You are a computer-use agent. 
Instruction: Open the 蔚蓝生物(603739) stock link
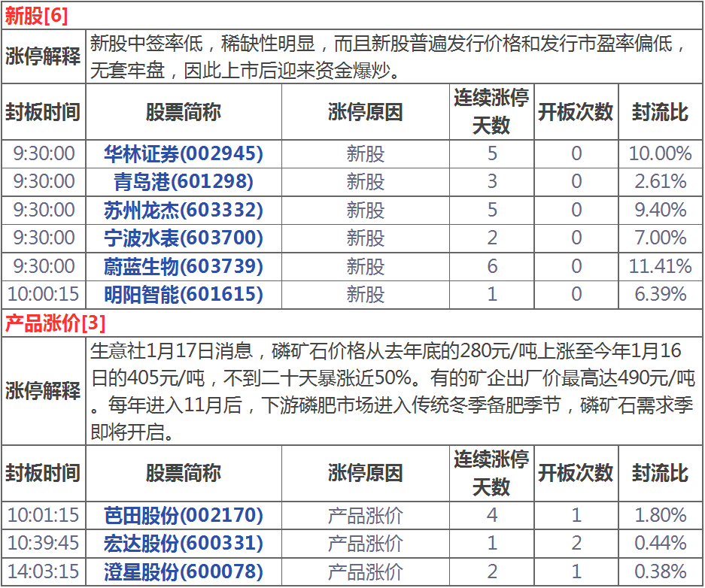(x=184, y=266)
